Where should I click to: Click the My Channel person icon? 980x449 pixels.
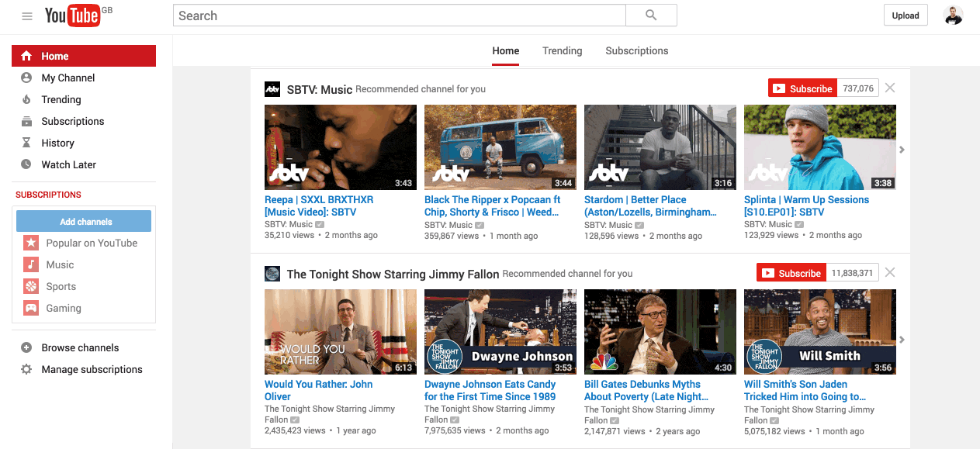[26, 78]
